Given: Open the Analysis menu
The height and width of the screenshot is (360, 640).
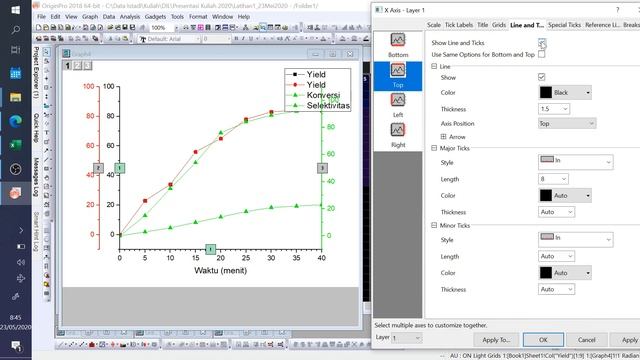Looking at the screenshot, I should 129,17.
